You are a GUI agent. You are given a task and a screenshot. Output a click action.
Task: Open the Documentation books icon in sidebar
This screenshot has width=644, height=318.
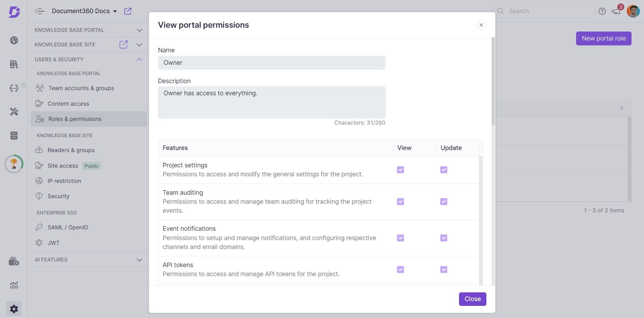(x=14, y=64)
